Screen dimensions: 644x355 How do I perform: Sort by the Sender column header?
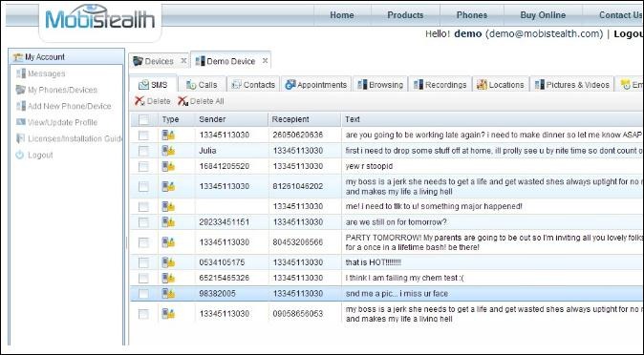click(231, 119)
